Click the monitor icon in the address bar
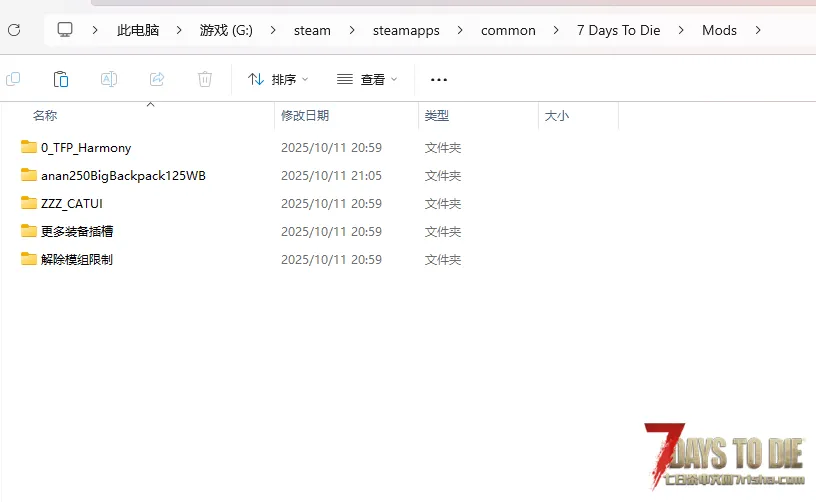This screenshot has height=502, width=816. 66,30
